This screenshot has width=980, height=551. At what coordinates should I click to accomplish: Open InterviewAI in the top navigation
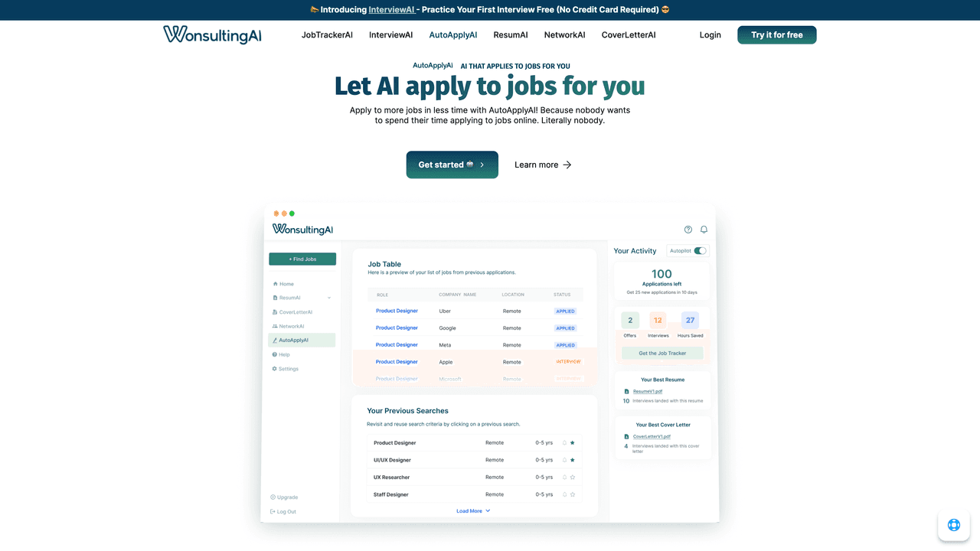(x=390, y=35)
